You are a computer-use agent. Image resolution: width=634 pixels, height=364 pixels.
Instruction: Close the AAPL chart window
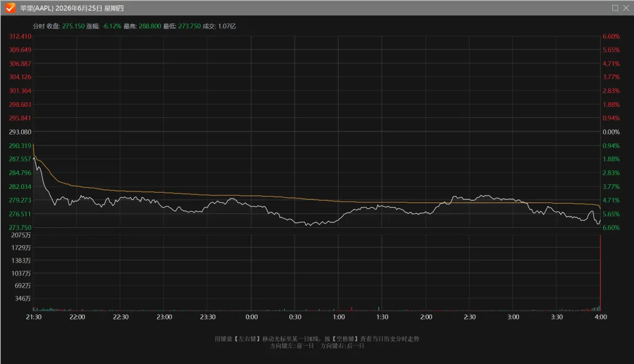(626, 8)
